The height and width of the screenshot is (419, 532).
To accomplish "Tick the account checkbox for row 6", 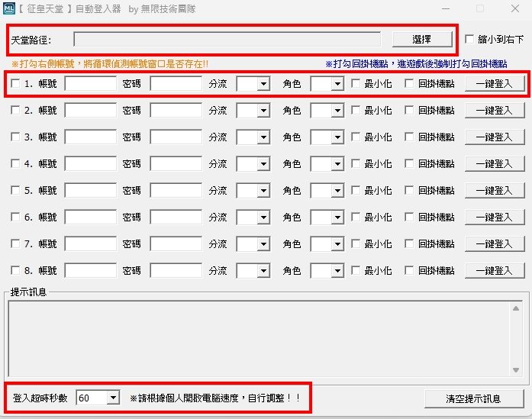I will click(15, 218).
